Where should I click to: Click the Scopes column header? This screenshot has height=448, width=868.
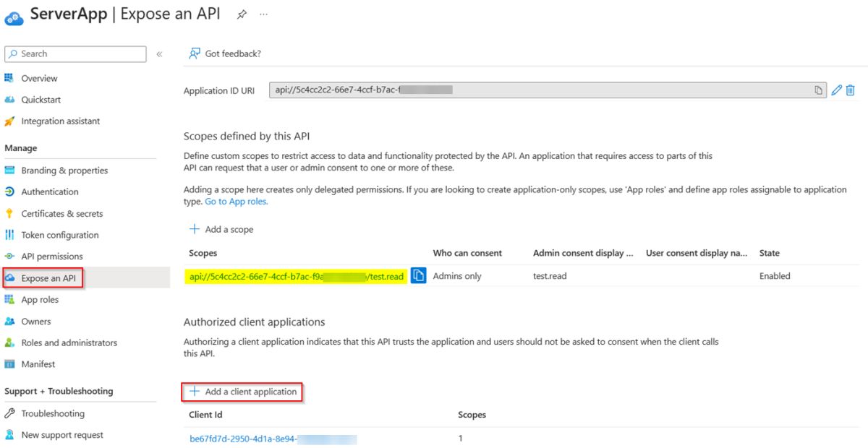(x=203, y=253)
